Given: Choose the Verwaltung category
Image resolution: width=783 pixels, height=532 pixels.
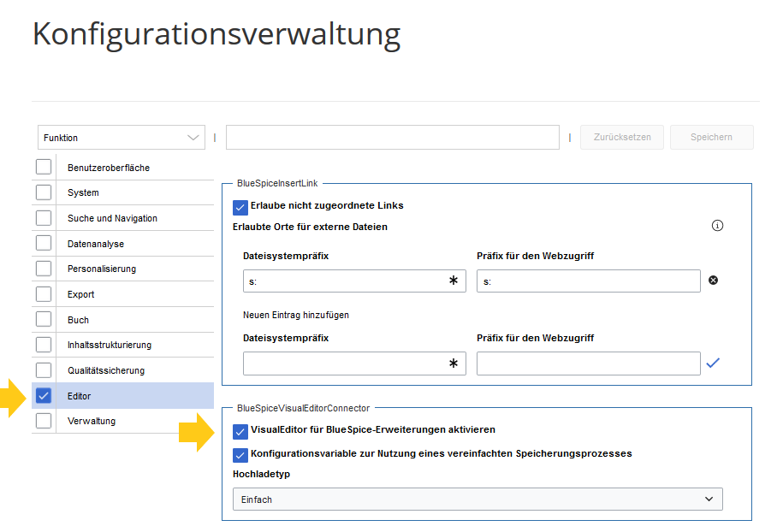Looking at the screenshot, I should pyautogui.click(x=92, y=421).
